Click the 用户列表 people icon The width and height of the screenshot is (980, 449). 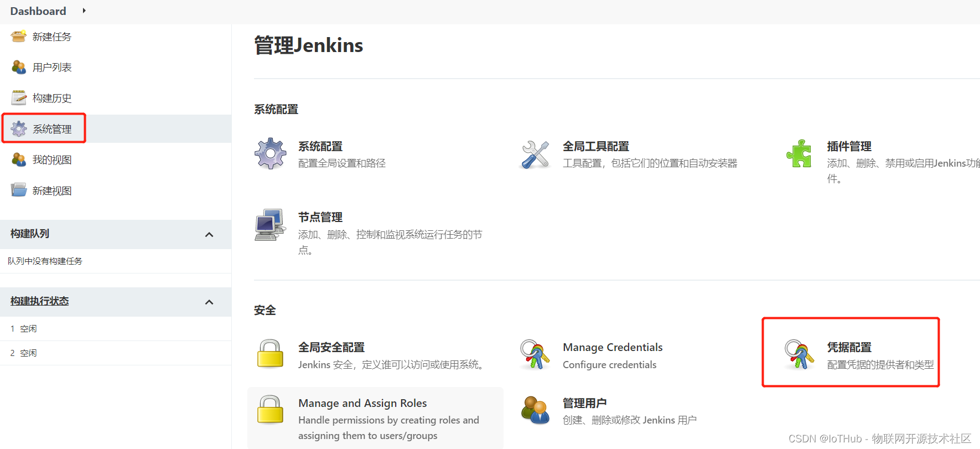point(18,68)
